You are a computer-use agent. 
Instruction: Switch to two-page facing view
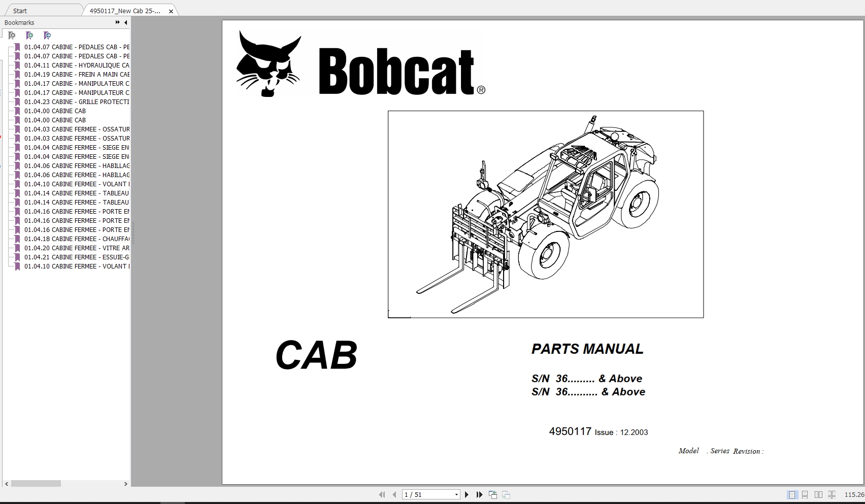818,494
